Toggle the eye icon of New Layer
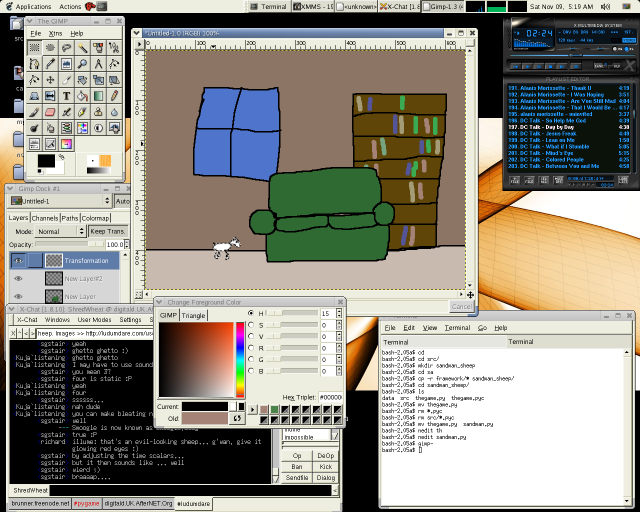The image size is (640, 512). click(18, 296)
